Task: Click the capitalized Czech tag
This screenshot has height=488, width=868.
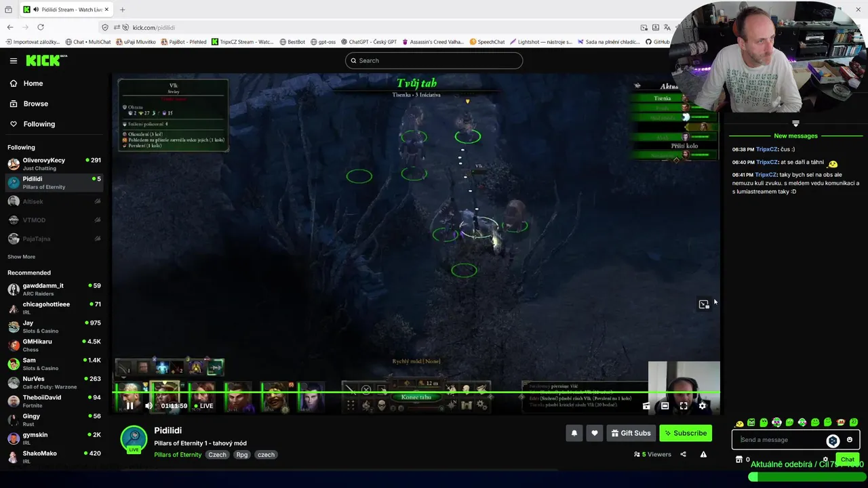Action: pos(217,455)
